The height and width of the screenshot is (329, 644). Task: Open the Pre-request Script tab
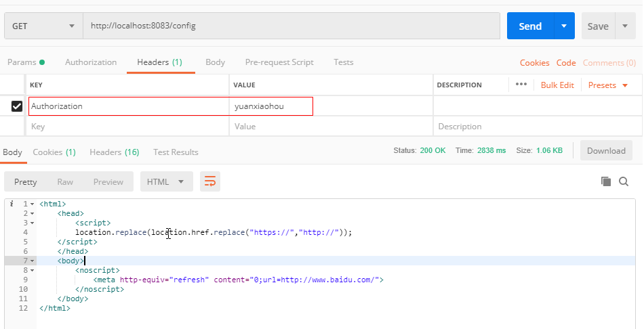click(x=279, y=62)
